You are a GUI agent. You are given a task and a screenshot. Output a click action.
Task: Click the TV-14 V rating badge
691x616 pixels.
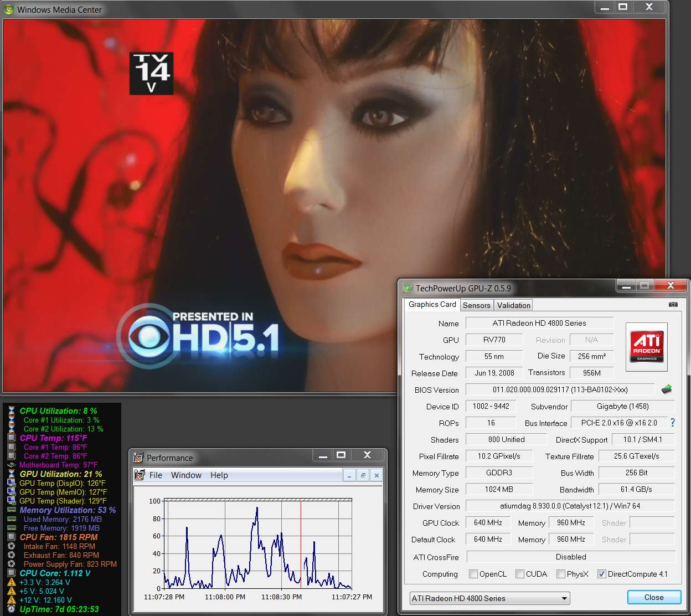click(x=151, y=73)
